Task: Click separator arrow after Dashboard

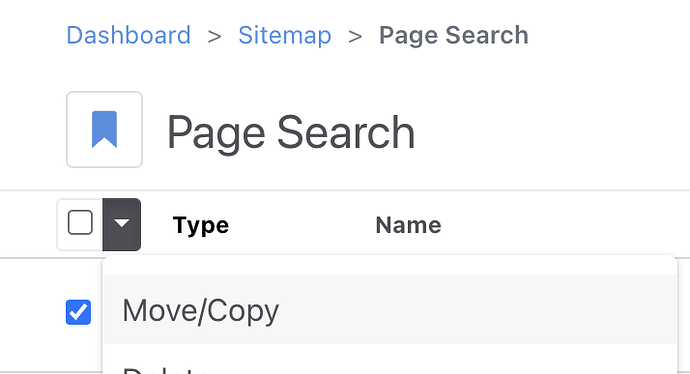Action: 215,36
